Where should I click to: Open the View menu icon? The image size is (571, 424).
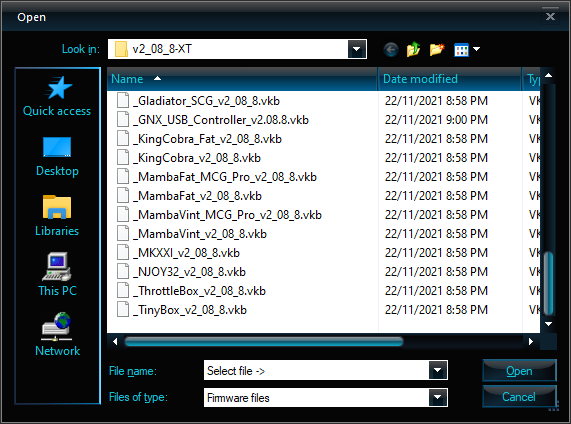tap(467, 50)
